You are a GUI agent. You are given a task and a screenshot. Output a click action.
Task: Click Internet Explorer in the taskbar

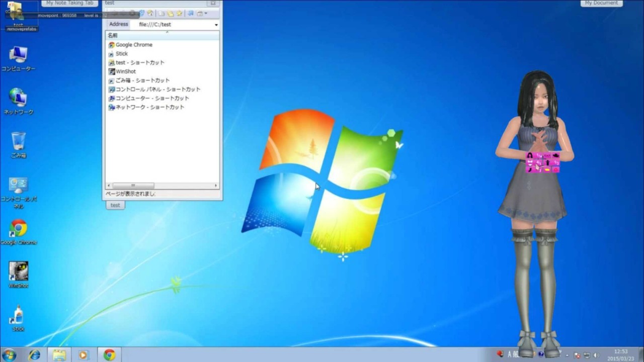tap(35, 354)
